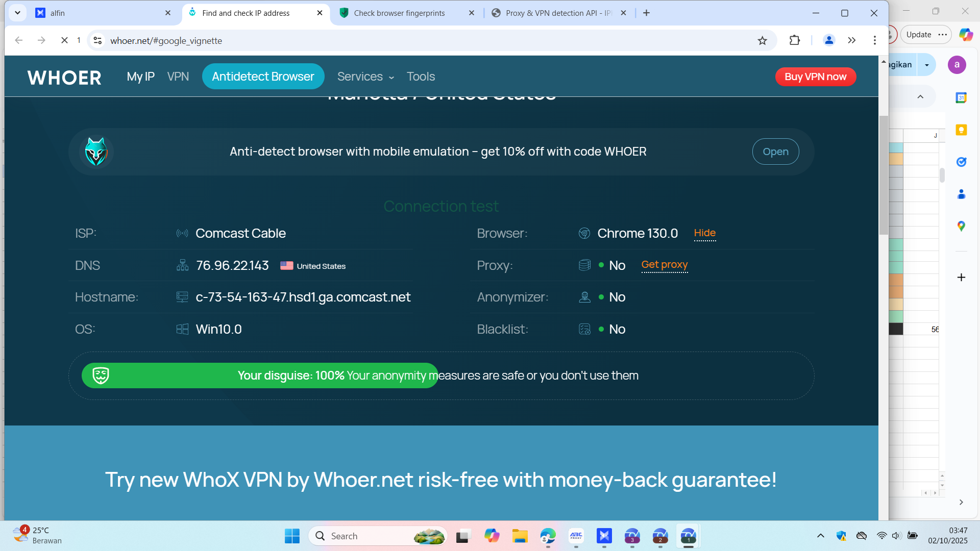The height and width of the screenshot is (551, 980).
Task: Bookmark this page with the star icon
Action: [x=762, y=41]
